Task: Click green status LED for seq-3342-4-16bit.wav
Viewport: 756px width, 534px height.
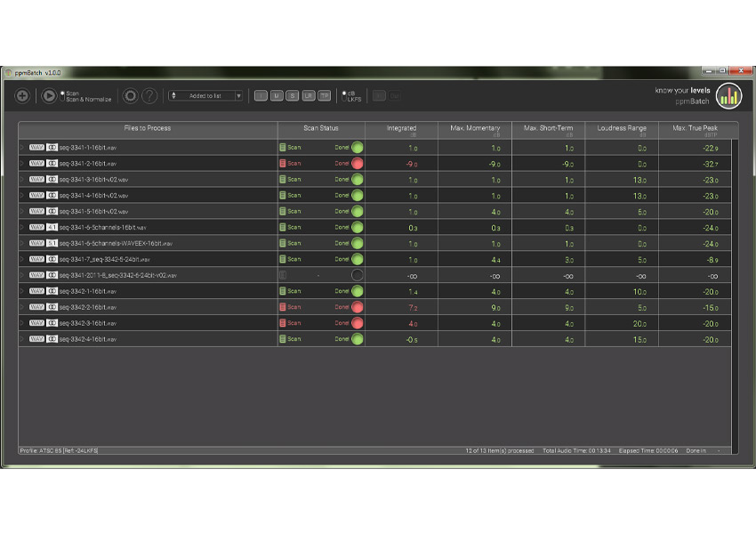Action: tap(358, 338)
